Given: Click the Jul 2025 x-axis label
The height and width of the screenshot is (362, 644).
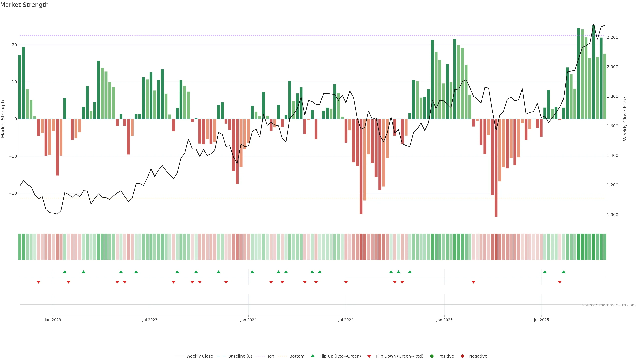Looking at the screenshot, I should click(541, 320).
